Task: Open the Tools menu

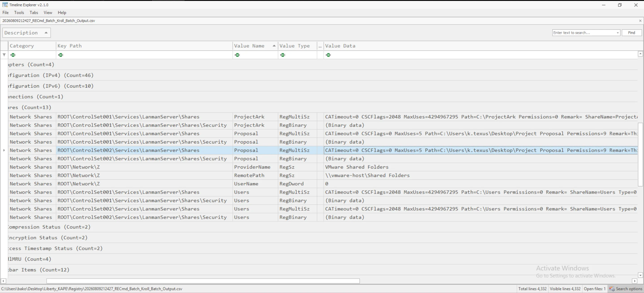Action: coord(19,13)
